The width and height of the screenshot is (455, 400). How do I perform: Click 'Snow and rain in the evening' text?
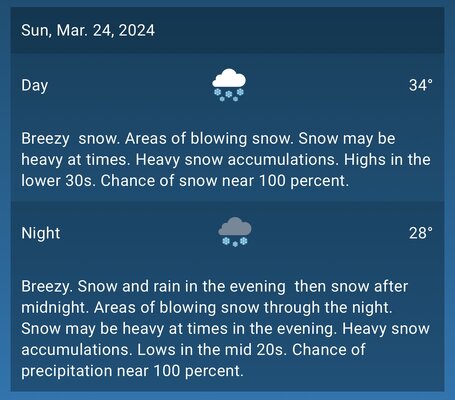click(182, 286)
